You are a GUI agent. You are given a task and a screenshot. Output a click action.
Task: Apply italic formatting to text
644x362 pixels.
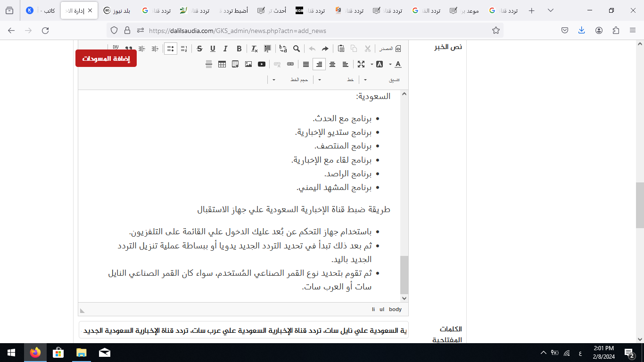click(225, 49)
